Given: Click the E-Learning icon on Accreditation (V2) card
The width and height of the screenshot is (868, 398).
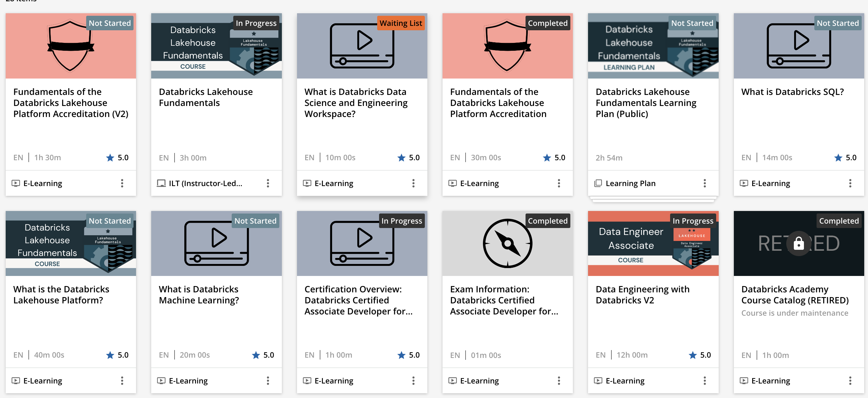Looking at the screenshot, I should click(16, 183).
